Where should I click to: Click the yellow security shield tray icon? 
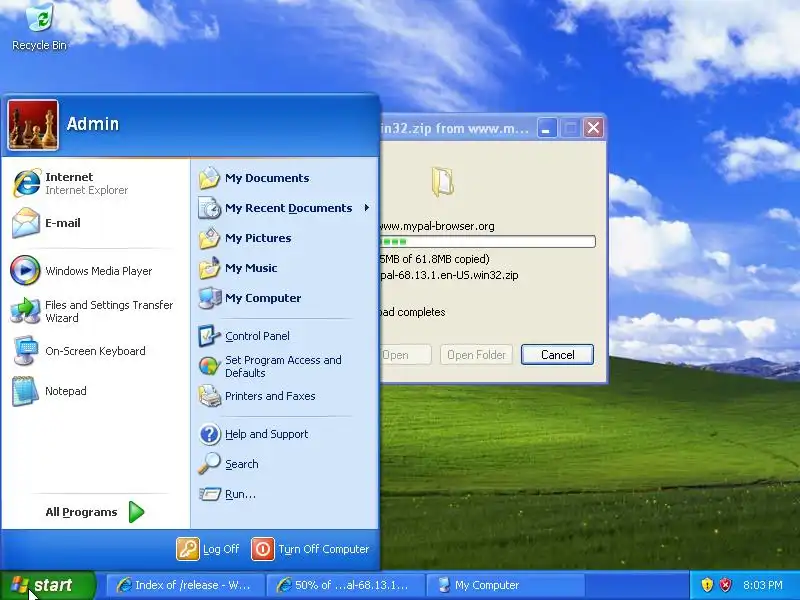[x=707, y=585]
